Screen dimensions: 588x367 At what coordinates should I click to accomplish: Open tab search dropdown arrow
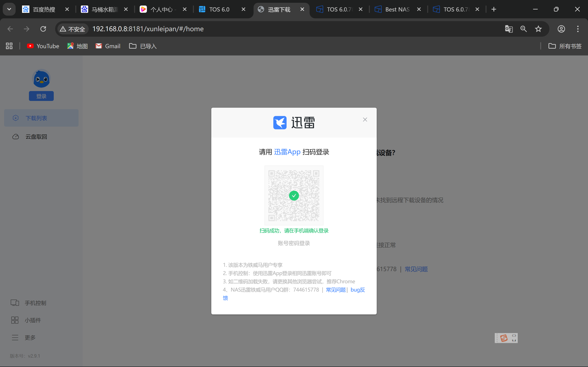[x=9, y=9]
